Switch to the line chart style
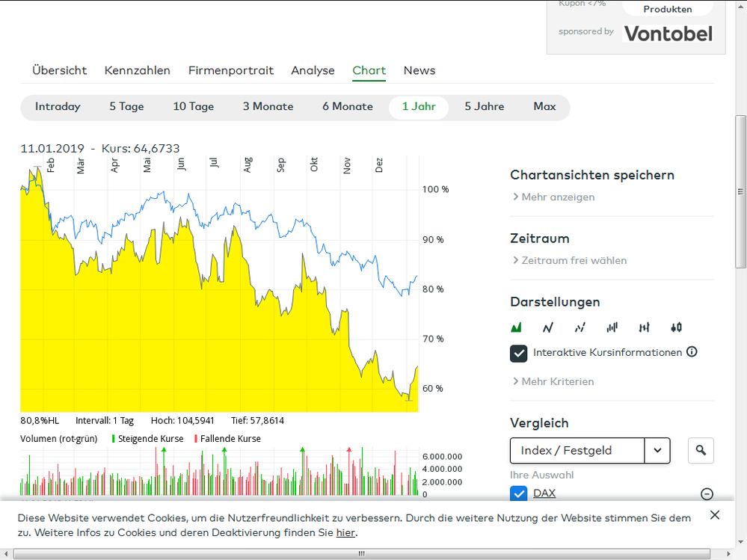Viewport: 747px width, 560px height. (547, 327)
